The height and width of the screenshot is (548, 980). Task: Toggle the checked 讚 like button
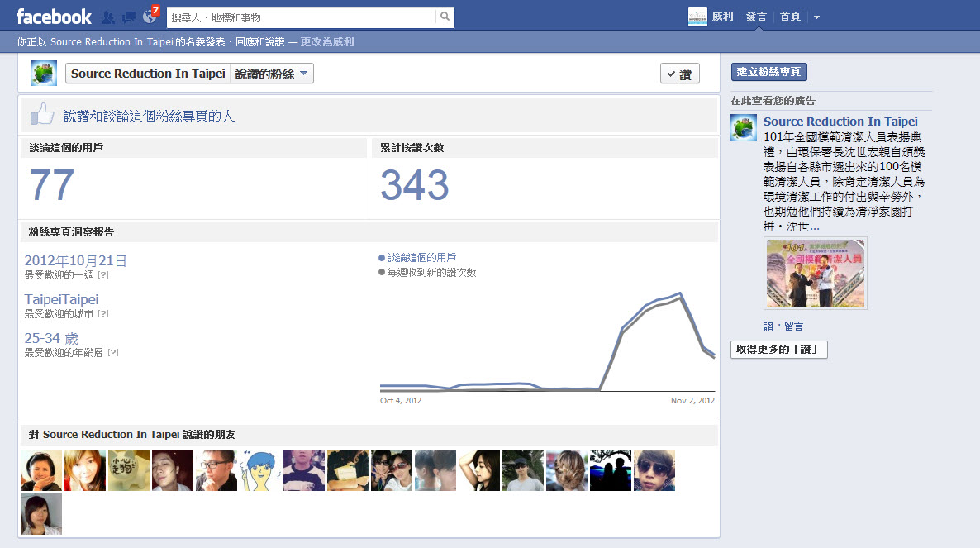tap(679, 74)
